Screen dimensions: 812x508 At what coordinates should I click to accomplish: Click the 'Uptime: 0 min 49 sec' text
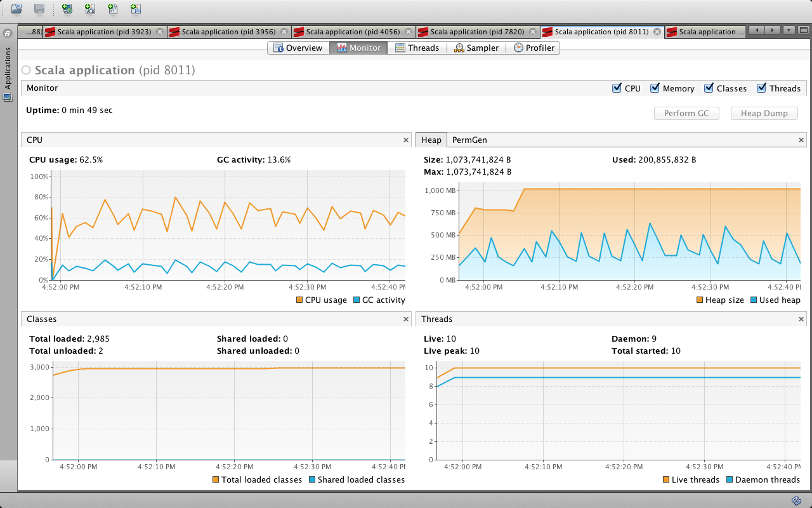tap(69, 110)
